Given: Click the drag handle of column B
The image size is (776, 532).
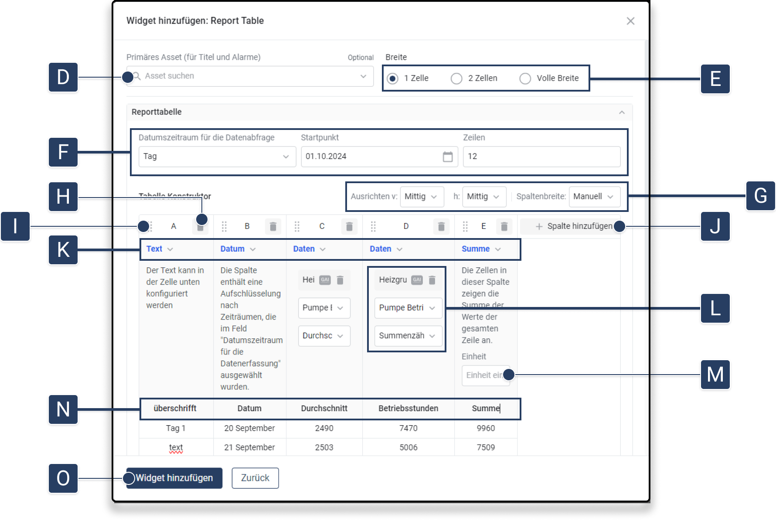Looking at the screenshot, I should tap(224, 226).
